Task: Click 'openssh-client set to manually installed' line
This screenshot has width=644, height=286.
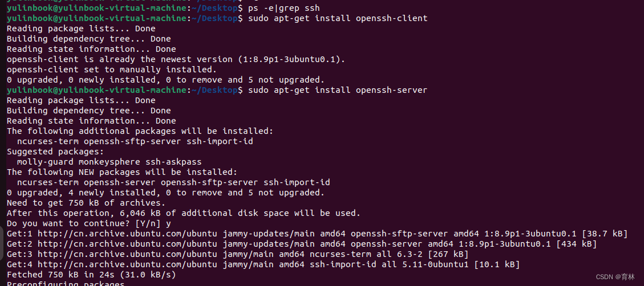Action: pos(112,70)
